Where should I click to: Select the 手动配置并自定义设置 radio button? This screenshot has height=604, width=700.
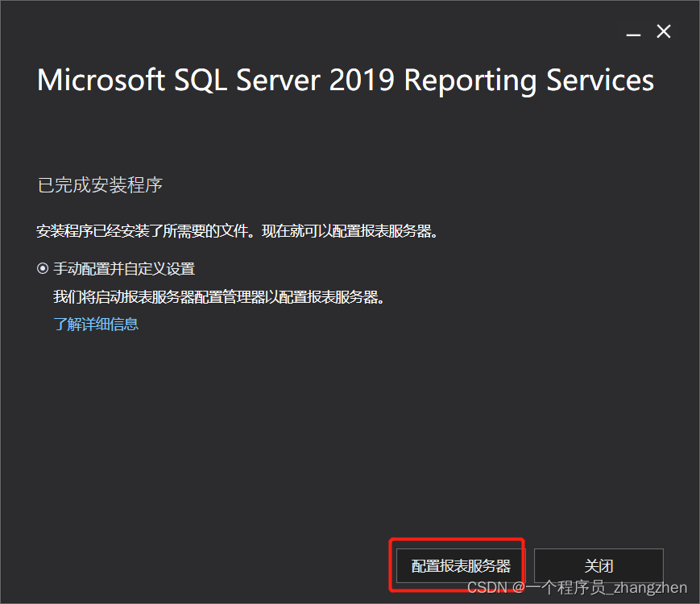coord(43,269)
